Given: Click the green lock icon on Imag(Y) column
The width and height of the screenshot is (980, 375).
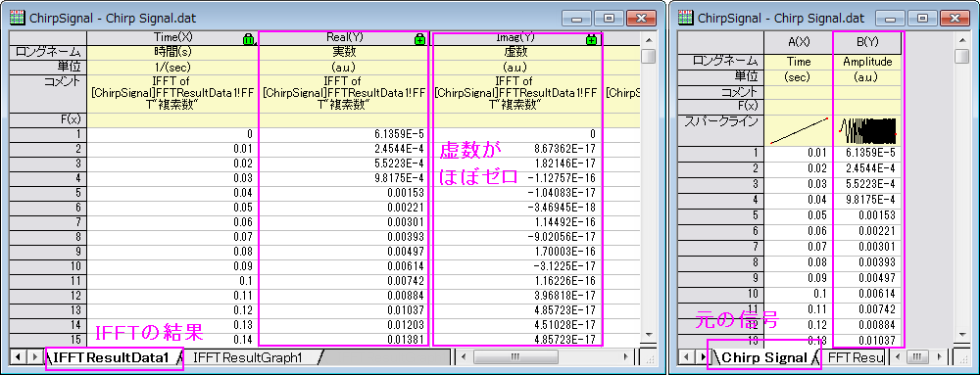Looking at the screenshot, I should 591,40.
